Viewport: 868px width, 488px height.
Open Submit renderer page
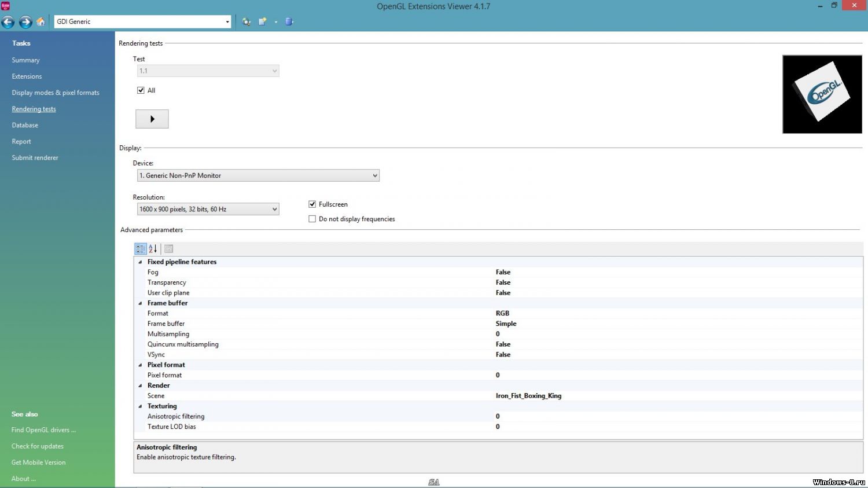35,157
